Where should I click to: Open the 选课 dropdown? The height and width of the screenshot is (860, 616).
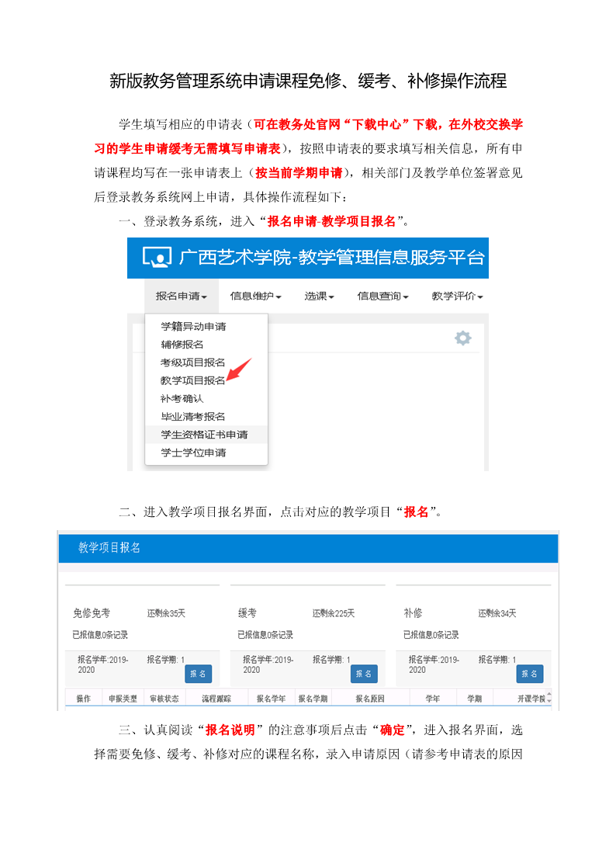pyautogui.click(x=319, y=296)
